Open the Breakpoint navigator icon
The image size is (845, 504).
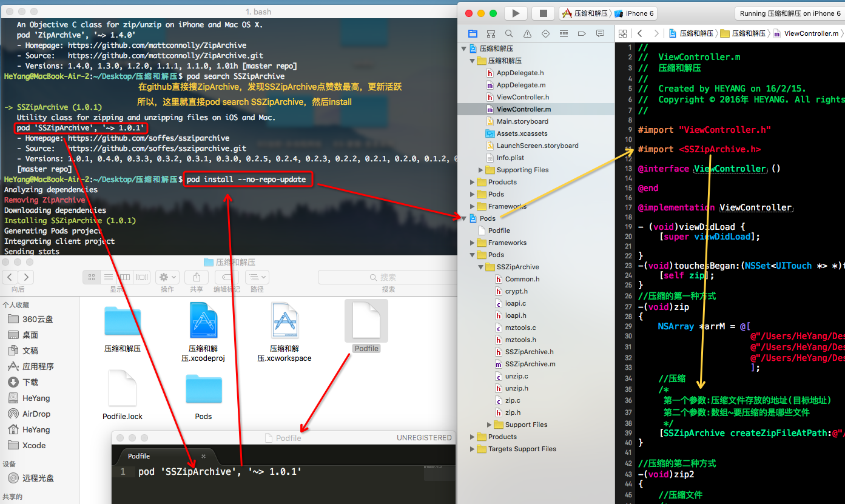pos(582,33)
